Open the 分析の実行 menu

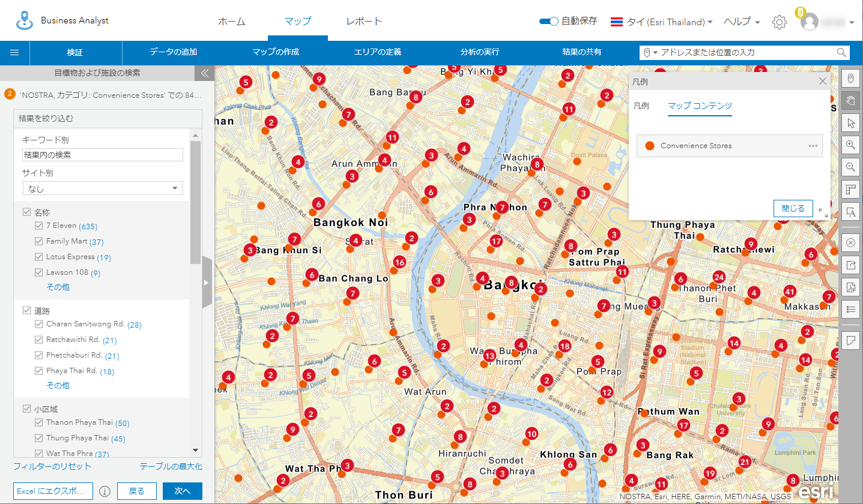(x=480, y=52)
